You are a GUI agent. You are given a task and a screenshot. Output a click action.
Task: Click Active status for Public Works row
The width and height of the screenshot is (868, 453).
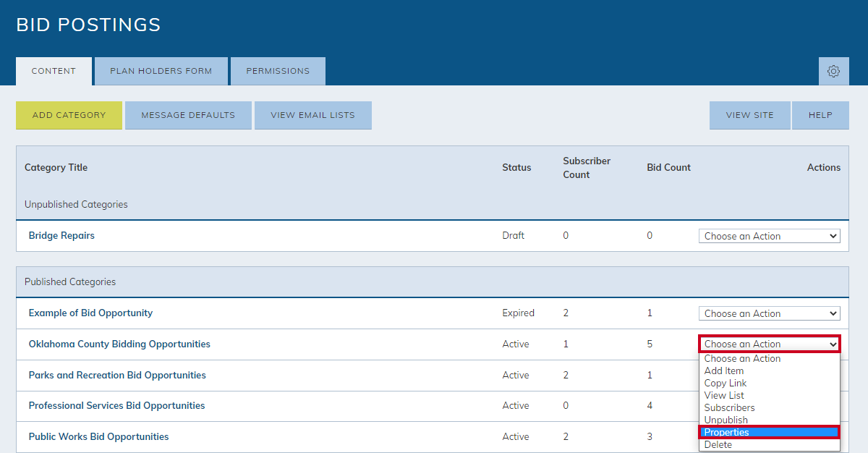pos(516,436)
